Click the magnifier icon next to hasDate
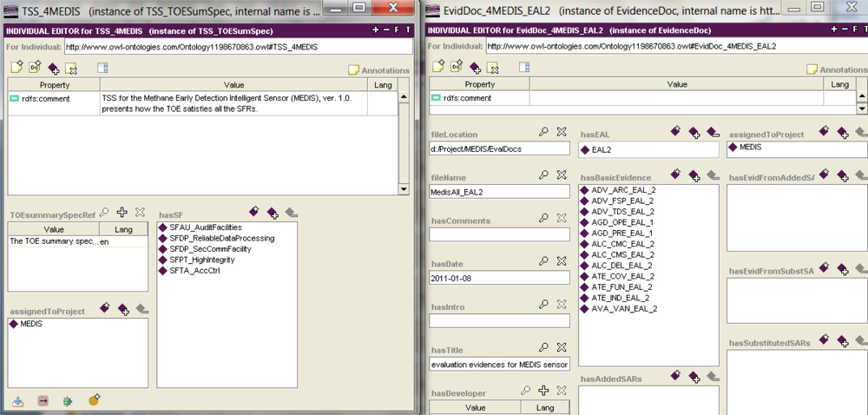 543,260
